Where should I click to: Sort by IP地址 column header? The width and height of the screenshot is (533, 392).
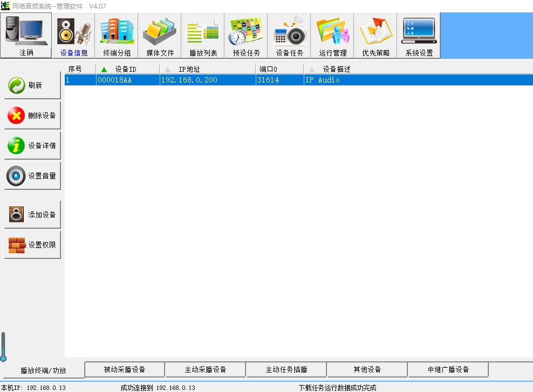click(x=208, y=69)
